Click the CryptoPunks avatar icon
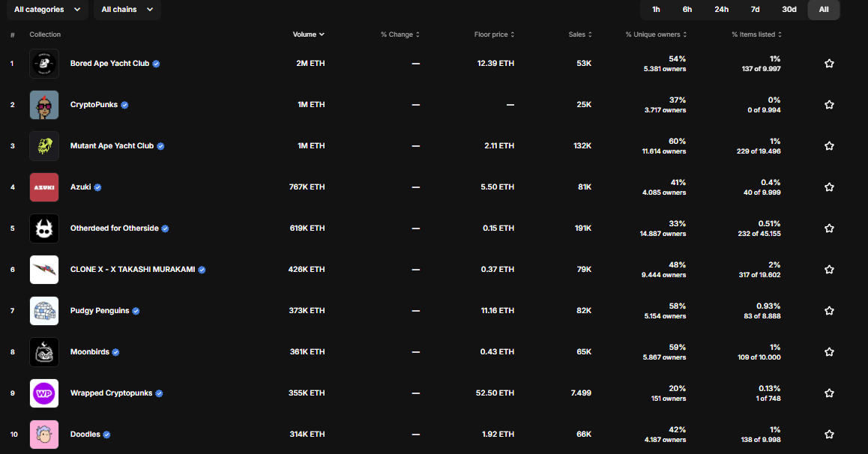The height and width of the screenshot is (454, 868). (x=43, y=105)
